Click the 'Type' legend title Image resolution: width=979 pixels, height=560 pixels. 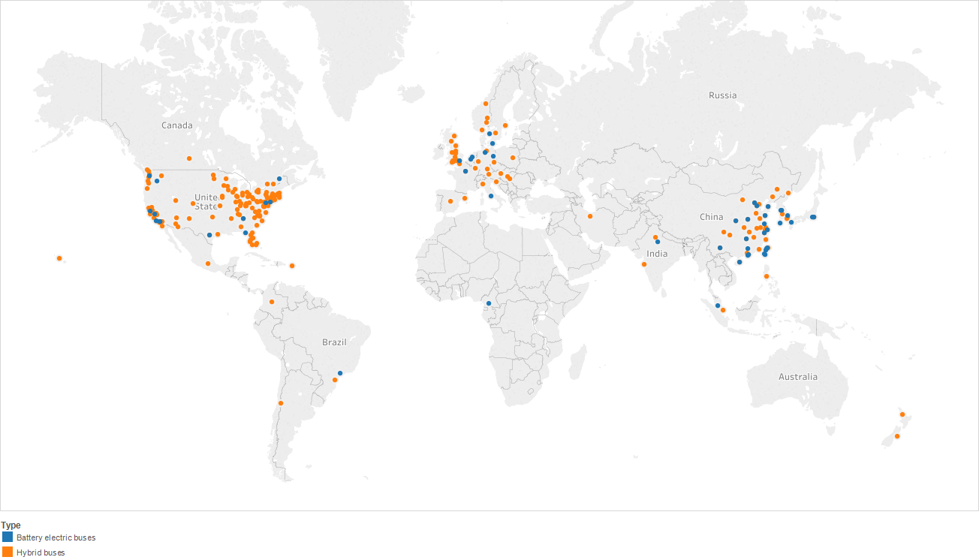click(x=11, y=525)
